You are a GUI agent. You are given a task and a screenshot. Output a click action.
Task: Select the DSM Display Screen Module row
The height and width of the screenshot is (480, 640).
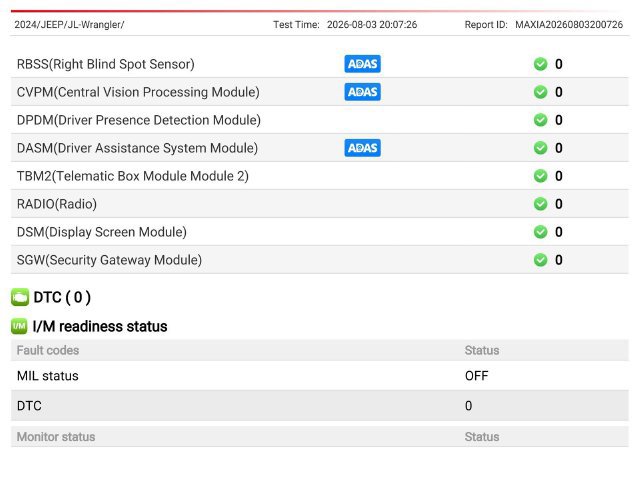tap(320, 232)
